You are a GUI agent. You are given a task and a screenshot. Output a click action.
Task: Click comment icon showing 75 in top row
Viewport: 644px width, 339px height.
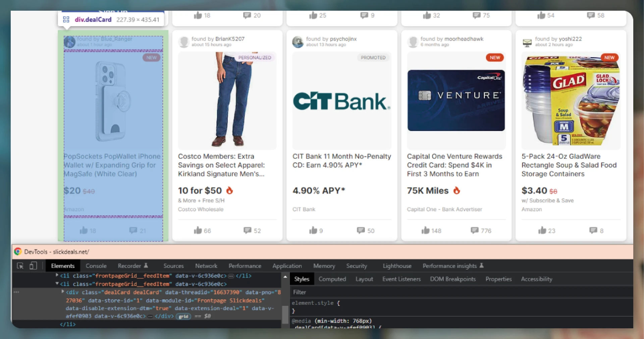(477, 15)
